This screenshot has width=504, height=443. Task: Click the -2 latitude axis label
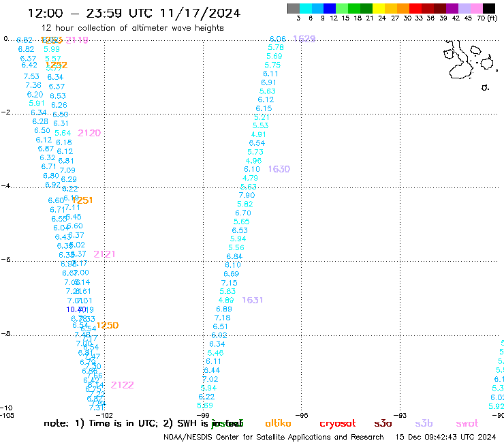5,112
